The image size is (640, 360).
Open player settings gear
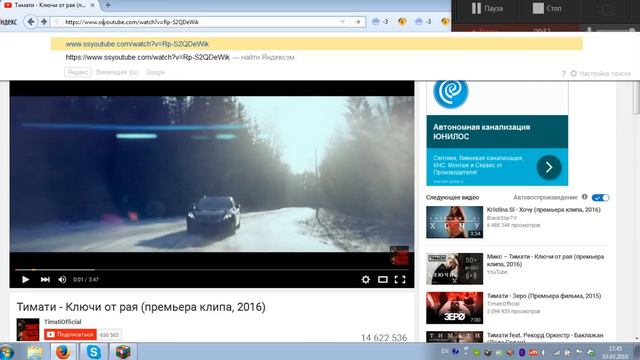coord(366,280)
